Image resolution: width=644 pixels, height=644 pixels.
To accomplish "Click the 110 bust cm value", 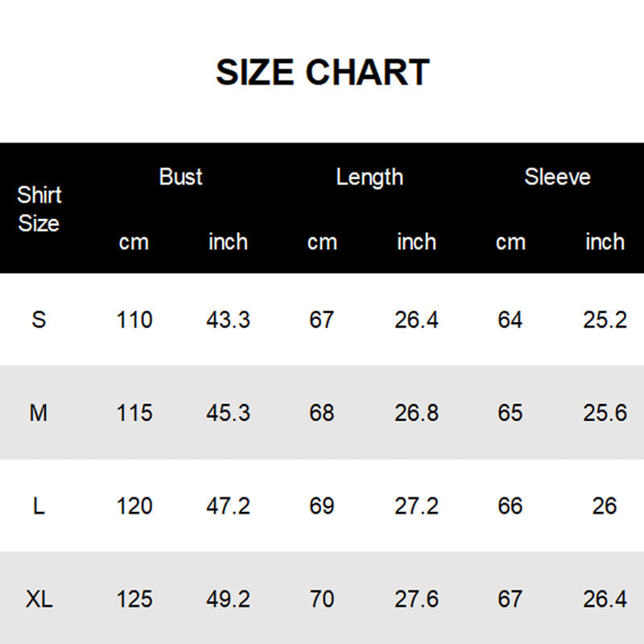I will tap(134, 320).
